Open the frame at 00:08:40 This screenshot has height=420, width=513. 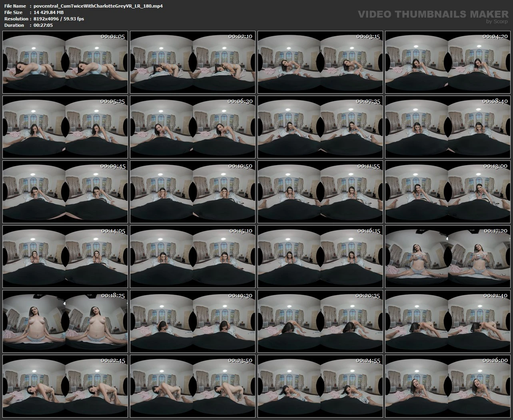(x=448, y=127)
